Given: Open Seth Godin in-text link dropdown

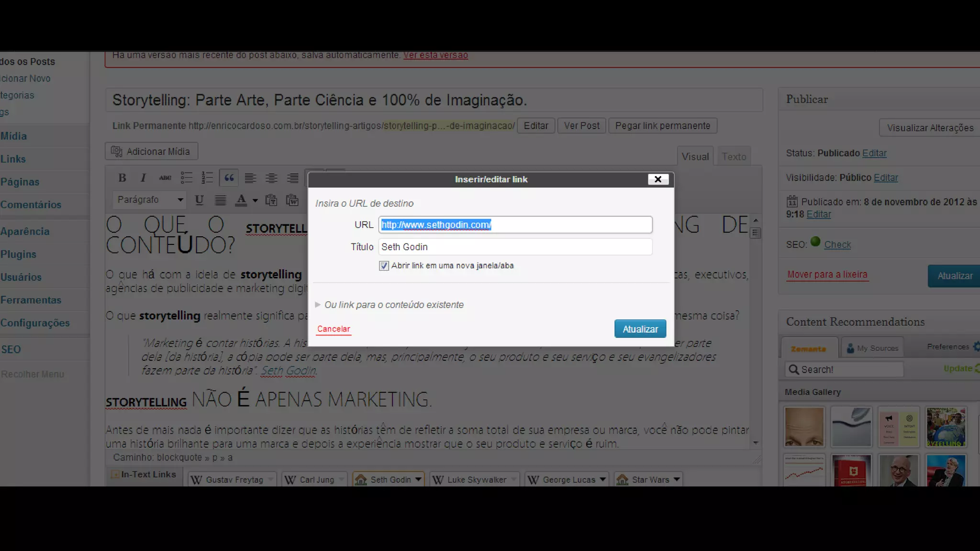Looking at the screenshot, I should point(418,479).
